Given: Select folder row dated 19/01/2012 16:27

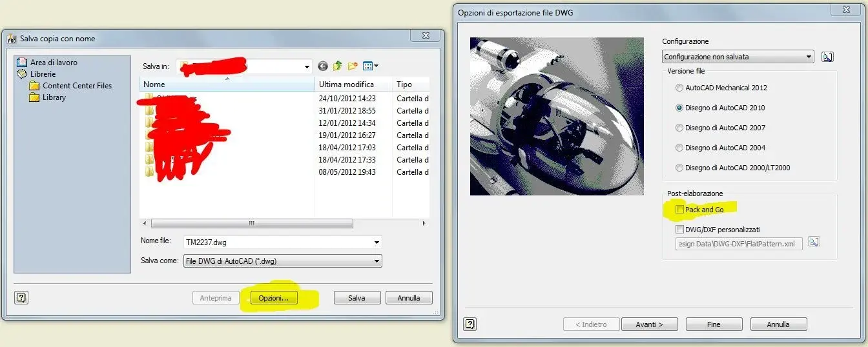Looking at the screenshot, I should (284, 135).
